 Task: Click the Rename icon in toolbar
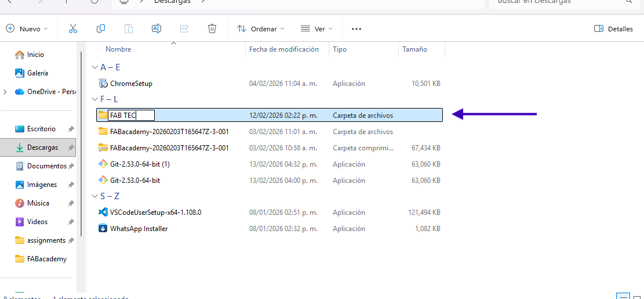tap(157, 29)
